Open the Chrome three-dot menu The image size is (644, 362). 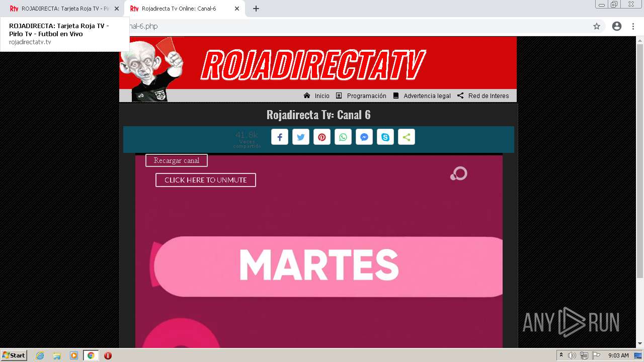[x=633, y=26]
